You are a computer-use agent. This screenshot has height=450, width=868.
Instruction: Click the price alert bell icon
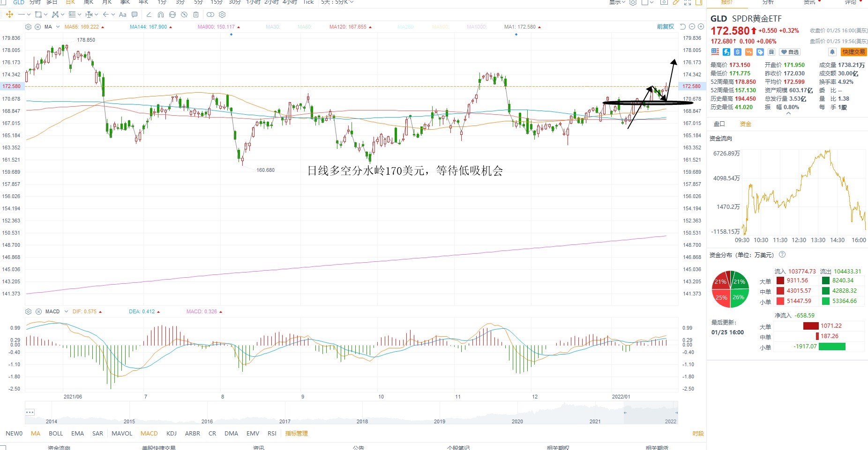pyautogui.click(x=832, y=52)
